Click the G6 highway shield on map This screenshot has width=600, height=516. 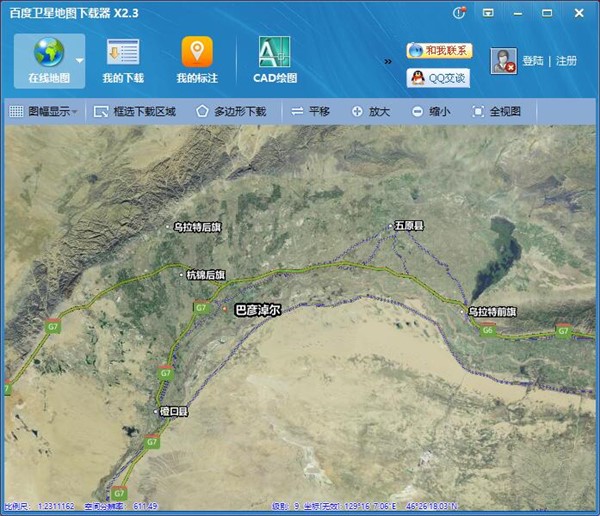pyautogui.click(x=488, y=330)
